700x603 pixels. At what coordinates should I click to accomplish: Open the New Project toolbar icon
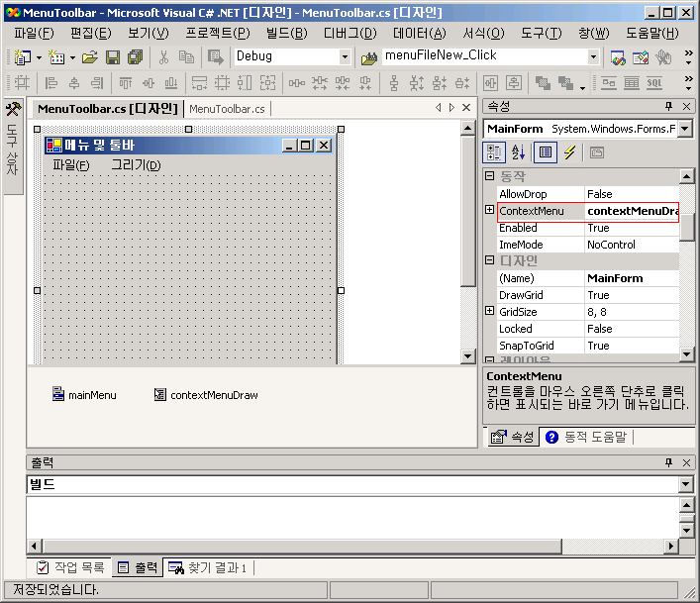point(23,57)
